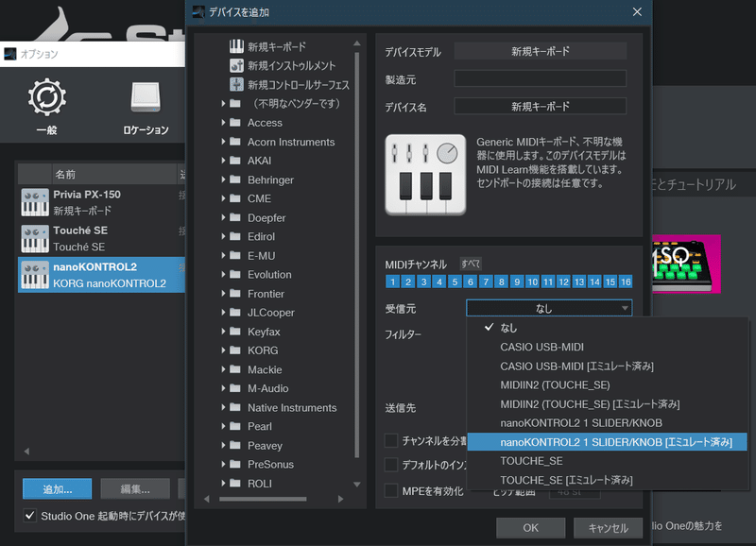The height and width of the screenshot is (546, 756).
Task: Confirm with the OK button
Action: (530, 528)
